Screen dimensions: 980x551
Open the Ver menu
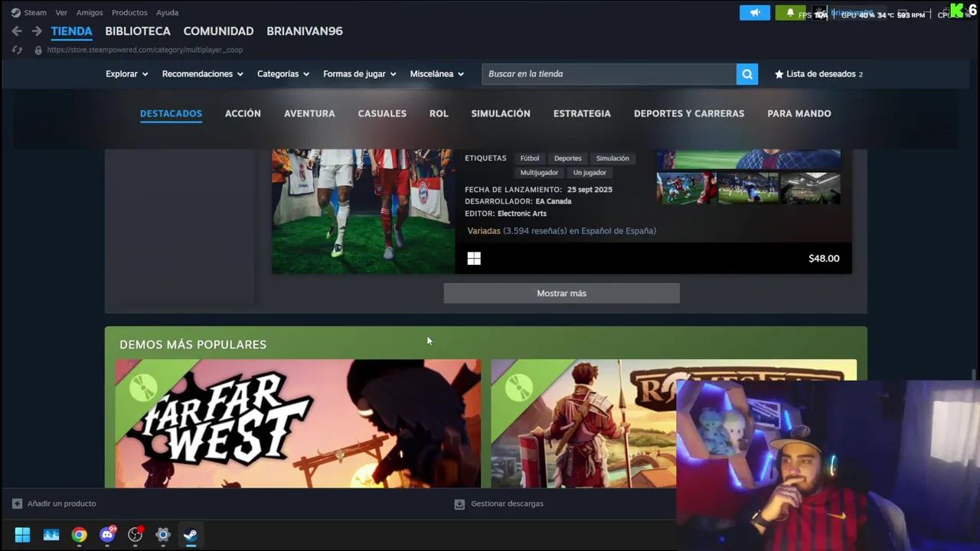(61, 12)
